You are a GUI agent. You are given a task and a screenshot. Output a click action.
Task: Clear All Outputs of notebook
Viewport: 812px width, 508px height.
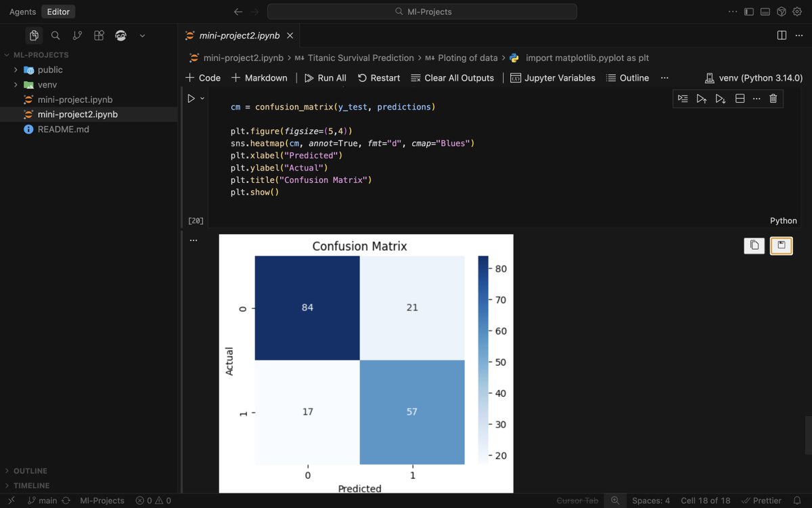(x=453, y=78)
